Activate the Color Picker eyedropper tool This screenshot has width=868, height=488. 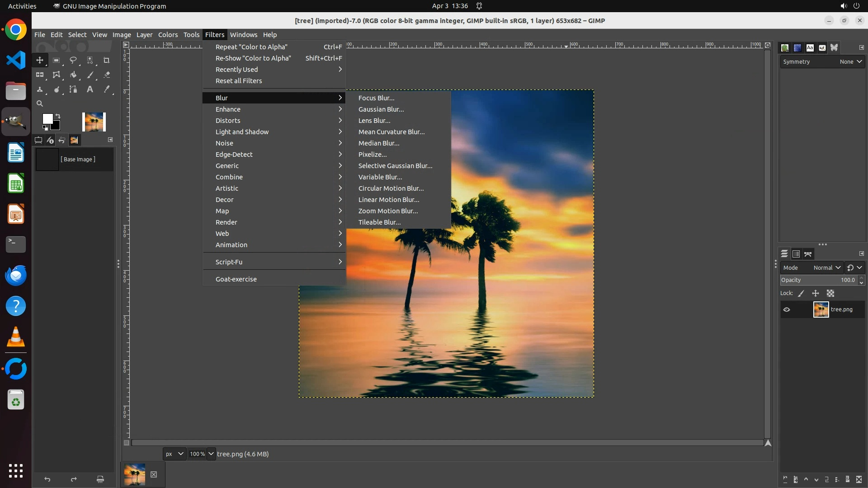107,89
